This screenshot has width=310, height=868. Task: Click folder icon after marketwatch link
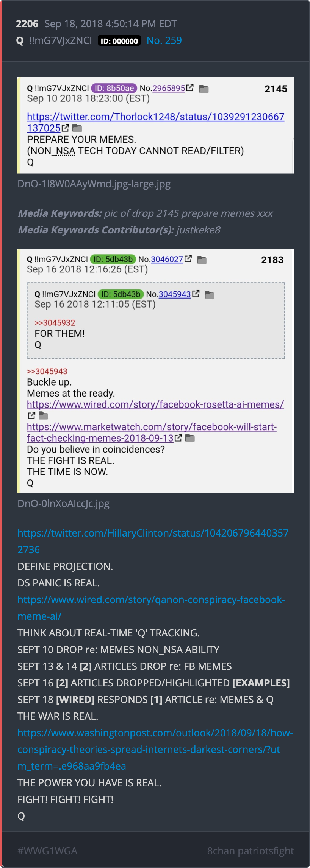point(190,438)
